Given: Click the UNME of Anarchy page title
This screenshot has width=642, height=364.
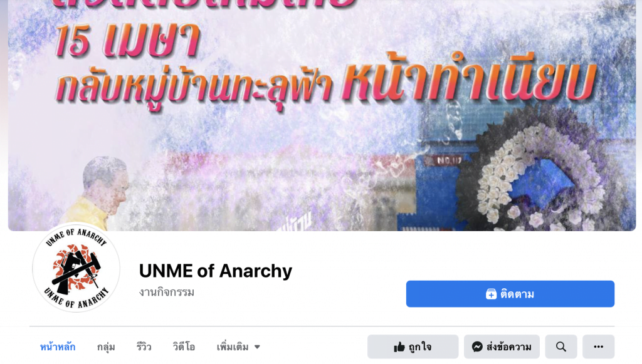Looking at the screenshot, I should (216, 271).
